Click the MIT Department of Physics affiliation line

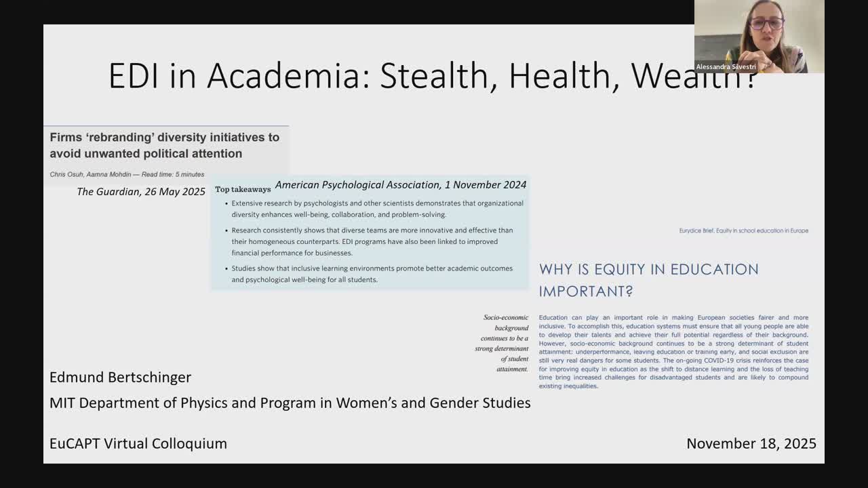click(x=290, y=403)
